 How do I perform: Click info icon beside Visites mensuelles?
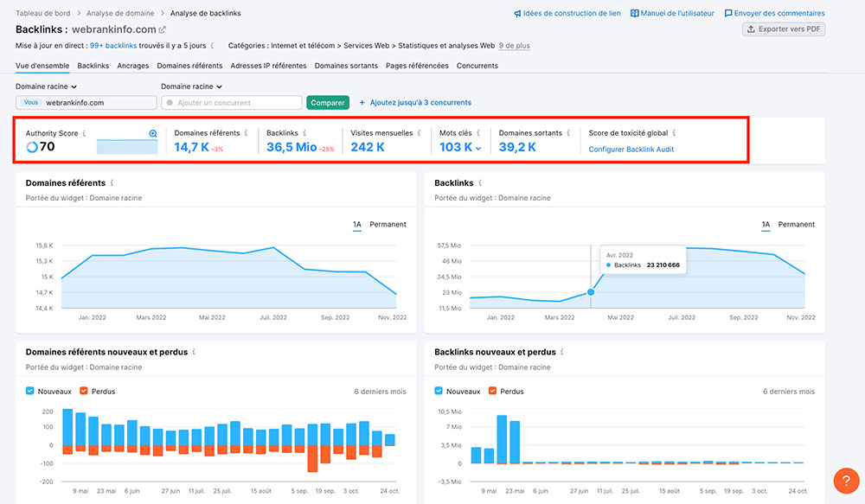pos(419,133)
